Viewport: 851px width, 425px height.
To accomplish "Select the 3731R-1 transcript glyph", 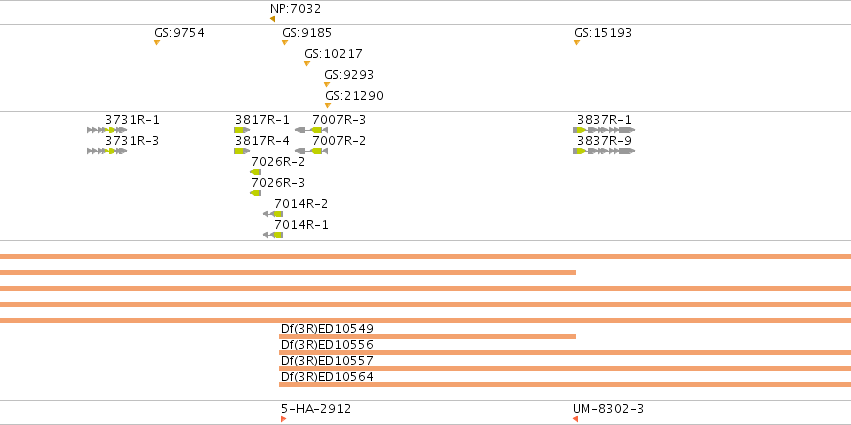I will [107, 130].
